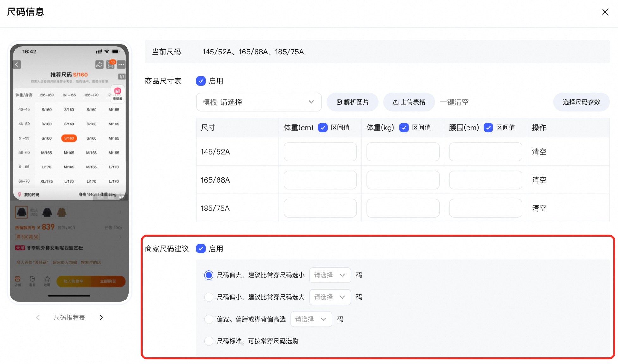This screenshot has width=618, height=364.
Task: Click 体重(cm) input for 165/68A
Action: (320, 180)
